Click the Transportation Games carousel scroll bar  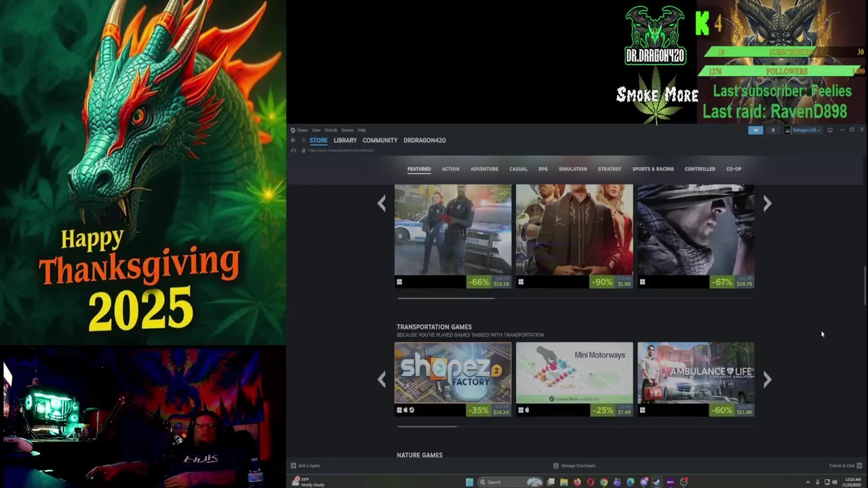click(x=427, y=426)
